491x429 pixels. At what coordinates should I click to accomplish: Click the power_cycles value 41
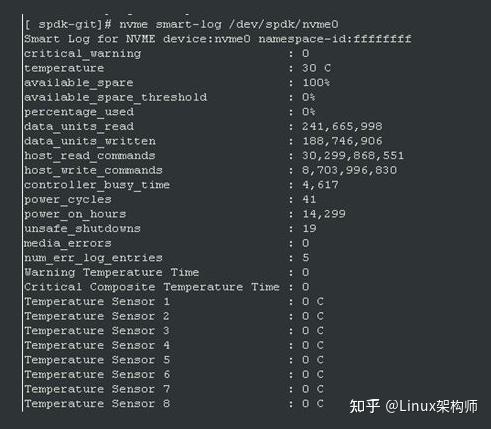(309, 199)
